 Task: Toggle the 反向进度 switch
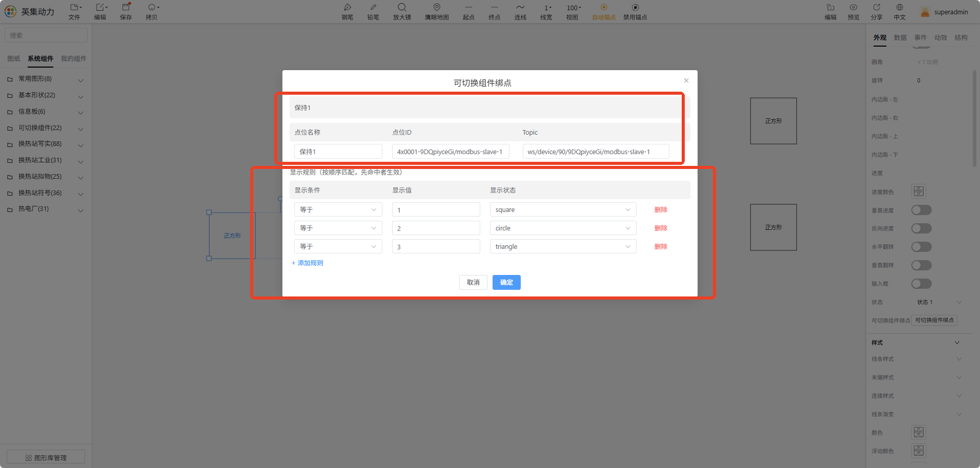pos(922,228)
